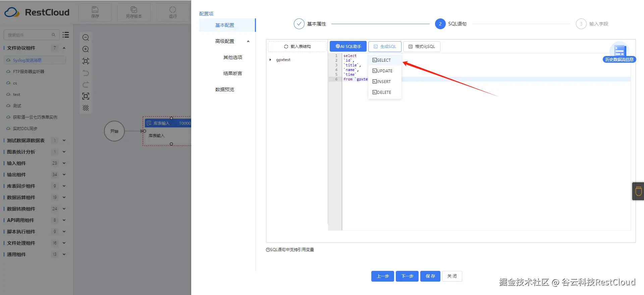Click the blue 保存 dialog button

click(x=430, y=276)
